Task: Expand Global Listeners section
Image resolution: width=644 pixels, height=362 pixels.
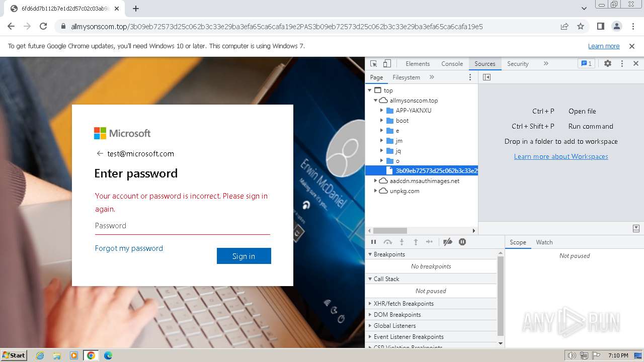Action: pos(431,326)
